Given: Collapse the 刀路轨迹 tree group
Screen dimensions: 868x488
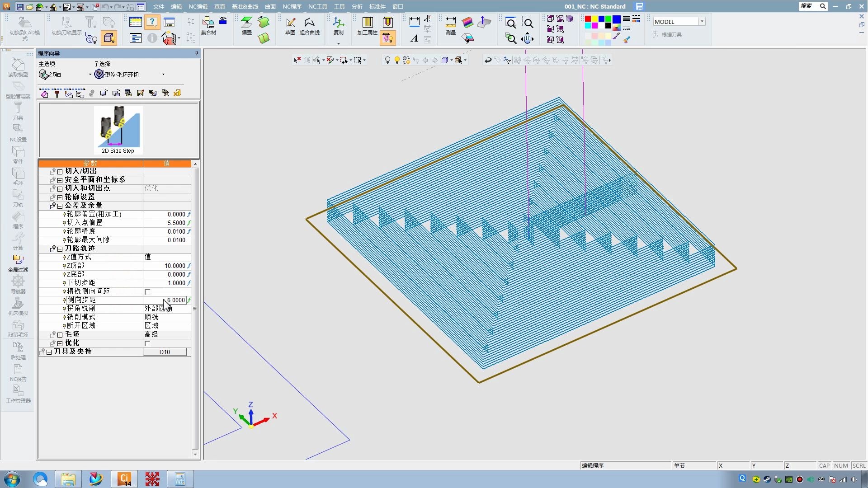Looking at the screenshot, I should point(60,249).
